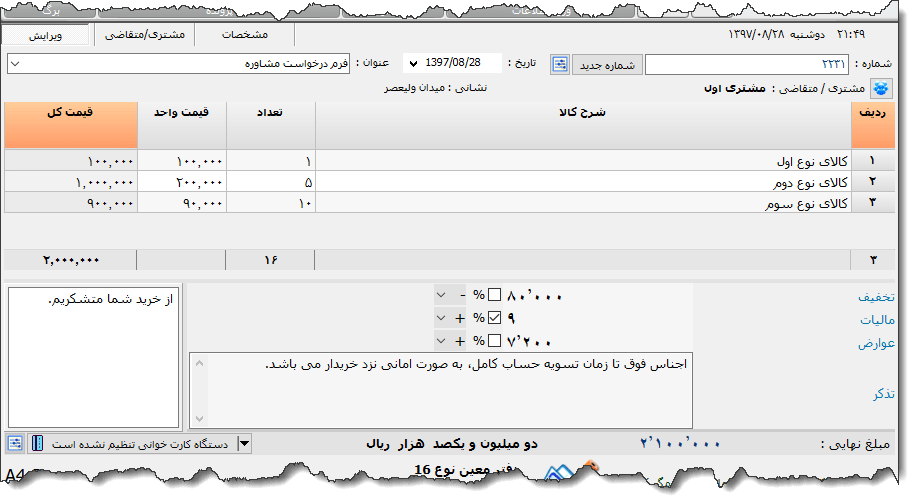908x496 pixels.
Task: Click total price ۹۰۰,۰۰۰ cell
Action: coord(71,203)
